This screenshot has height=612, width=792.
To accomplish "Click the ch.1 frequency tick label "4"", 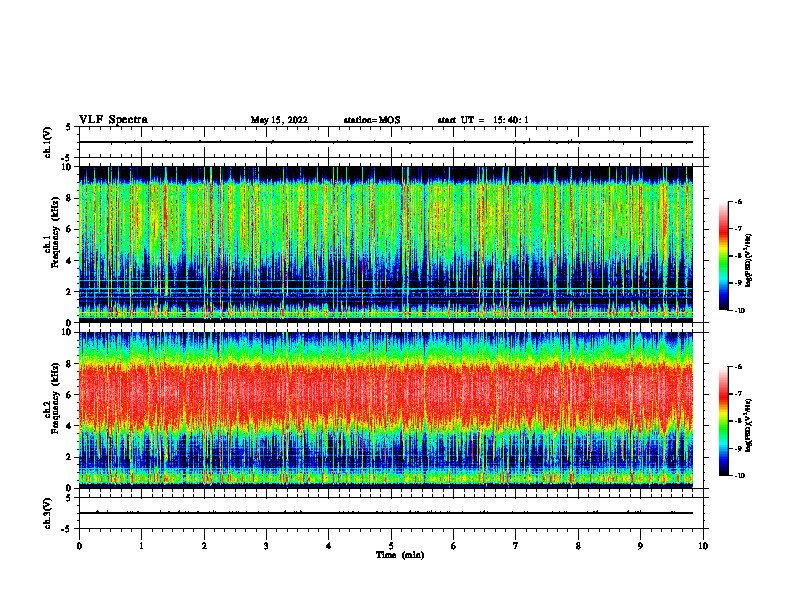I will 70,261.
